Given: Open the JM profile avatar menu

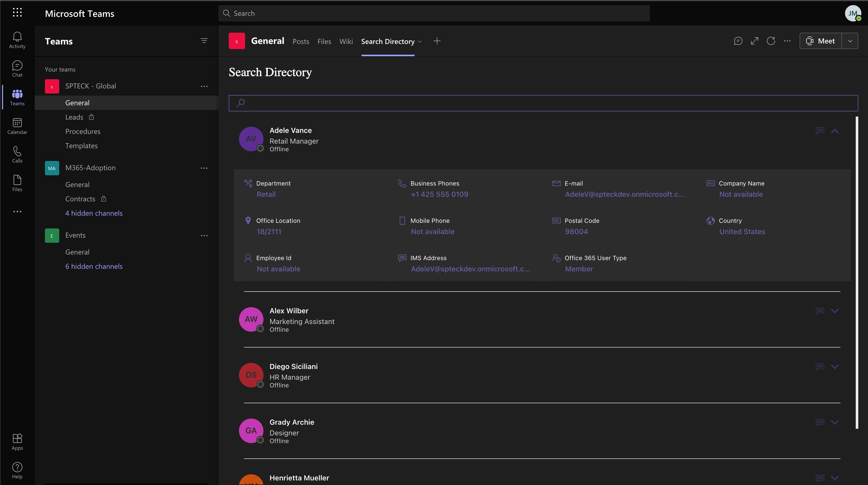Looking at the screenshot, I should (853, 14).
